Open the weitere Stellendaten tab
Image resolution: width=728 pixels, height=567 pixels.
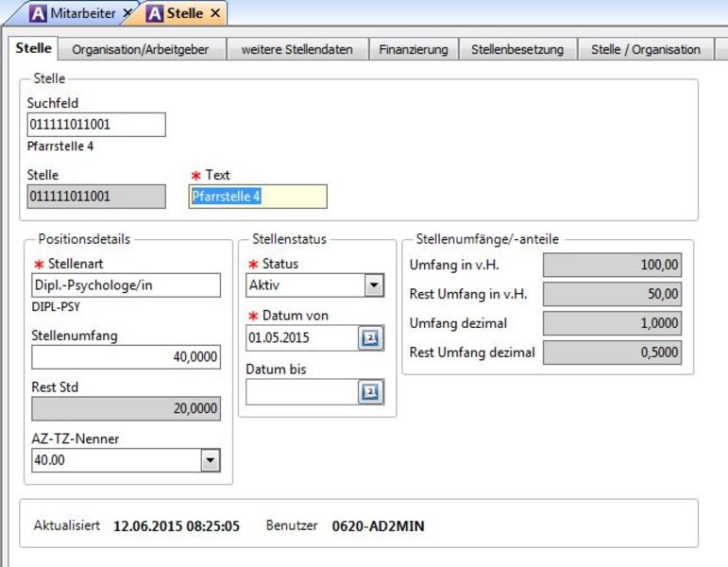(297, 49)
